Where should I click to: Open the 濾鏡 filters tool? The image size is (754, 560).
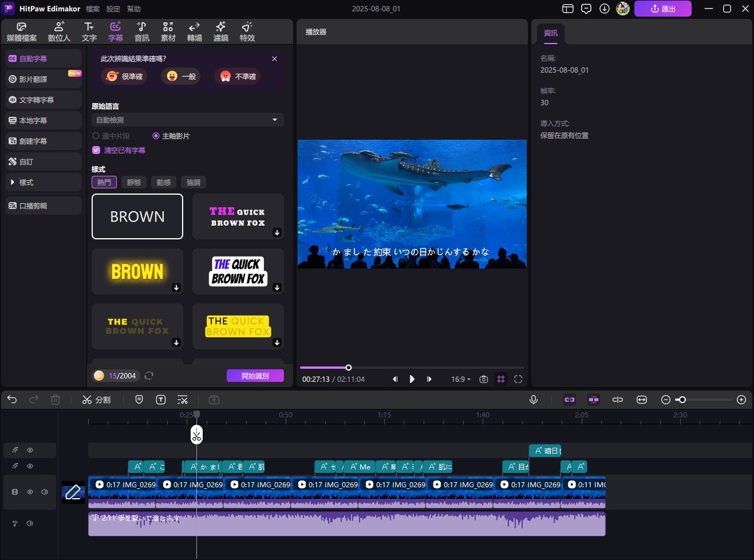[x=221, y=32]
